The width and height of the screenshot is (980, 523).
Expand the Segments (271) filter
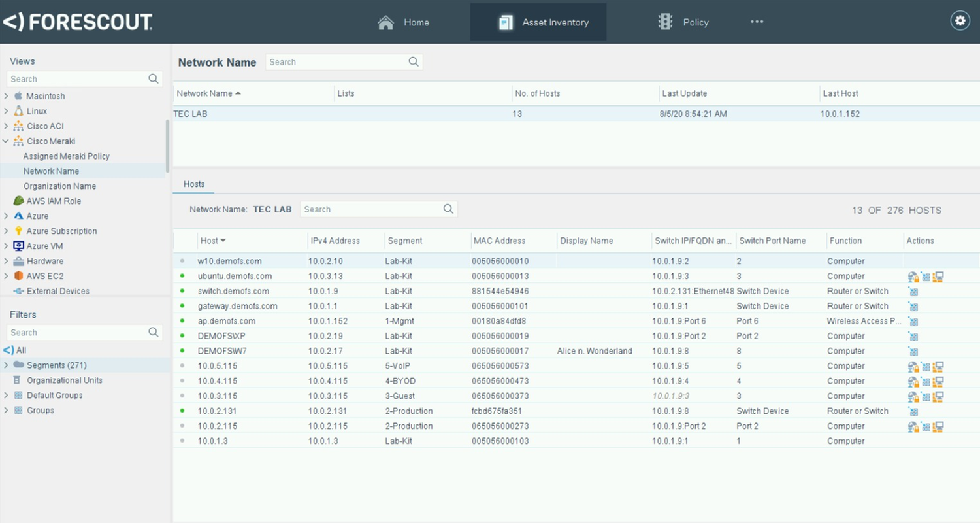point(7,365)
